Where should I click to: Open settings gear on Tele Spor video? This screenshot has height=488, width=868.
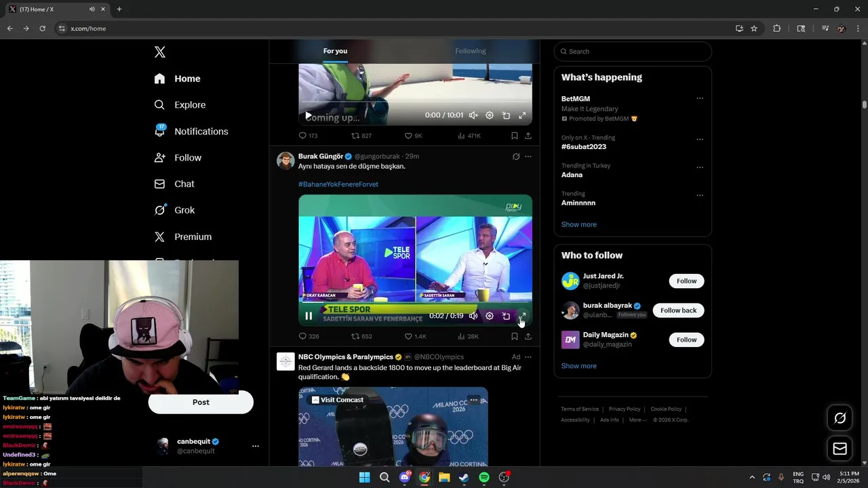(x=490, y=316)
